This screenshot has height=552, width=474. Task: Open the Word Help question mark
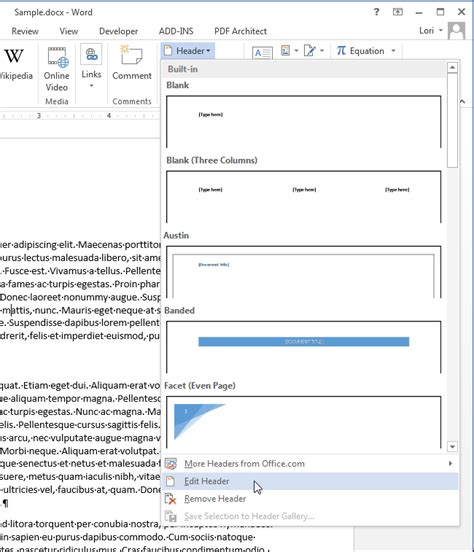click(376, 12)
